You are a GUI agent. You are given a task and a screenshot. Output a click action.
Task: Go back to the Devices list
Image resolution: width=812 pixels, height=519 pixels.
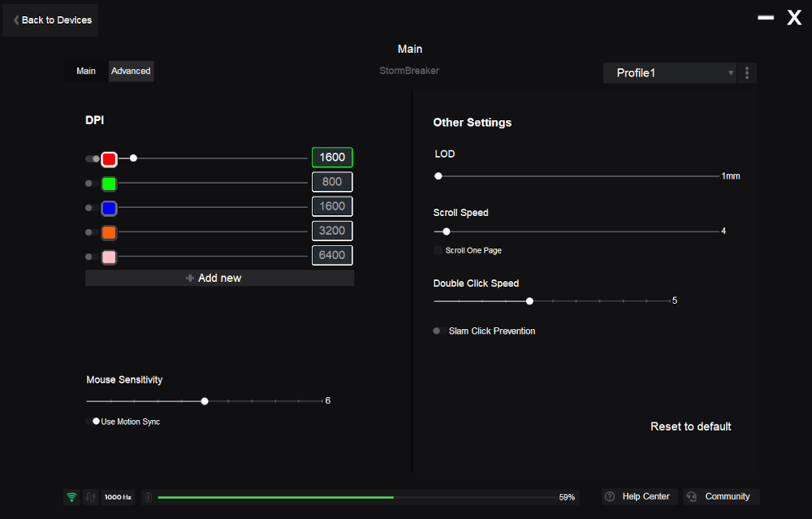50,20
